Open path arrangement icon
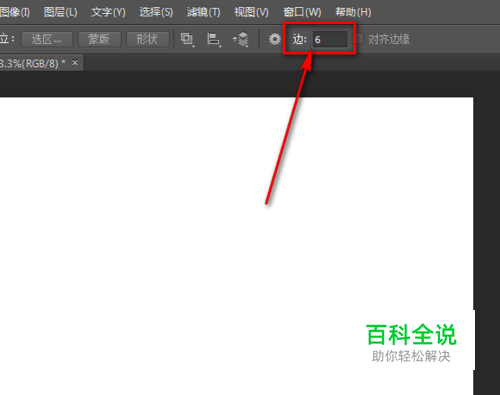Screen dimensions: 500x395 click(241, 39)
